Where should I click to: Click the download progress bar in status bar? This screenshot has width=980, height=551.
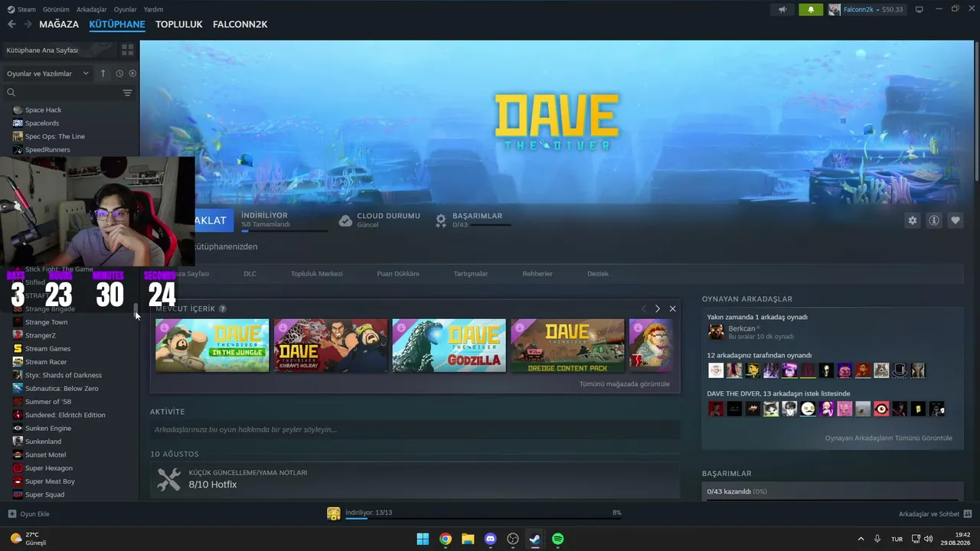pyautogui.click(x=483, y=518)
